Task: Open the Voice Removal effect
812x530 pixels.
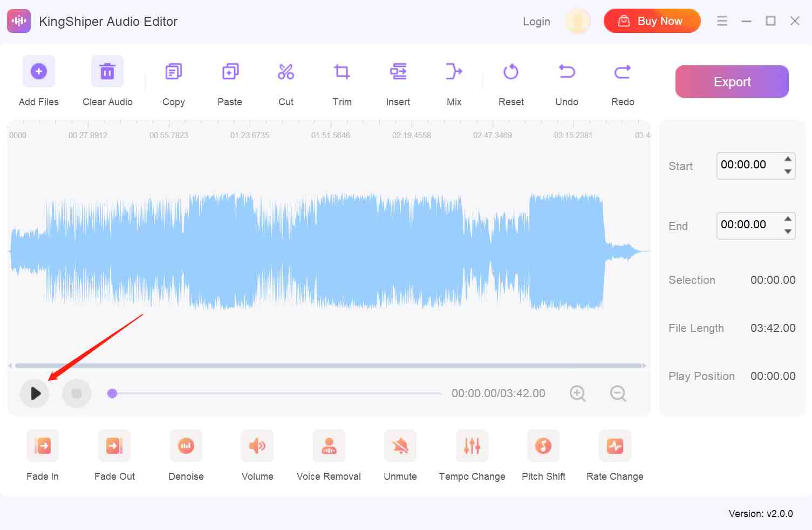Action: click(329, 446)
